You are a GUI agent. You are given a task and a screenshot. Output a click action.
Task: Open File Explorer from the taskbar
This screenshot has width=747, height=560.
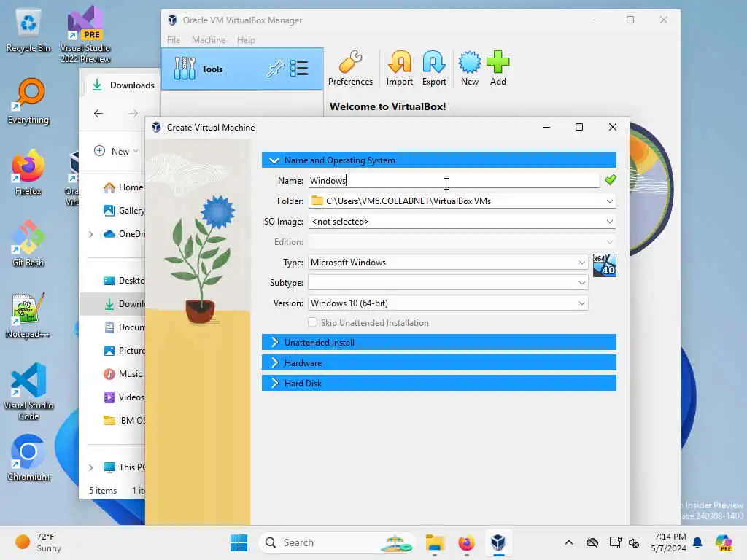[435, 542]
